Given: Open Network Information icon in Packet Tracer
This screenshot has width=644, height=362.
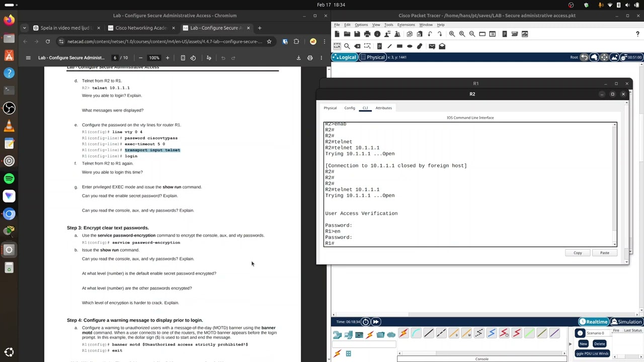Looking at the screenshot, I should click(x=377, y=34).
